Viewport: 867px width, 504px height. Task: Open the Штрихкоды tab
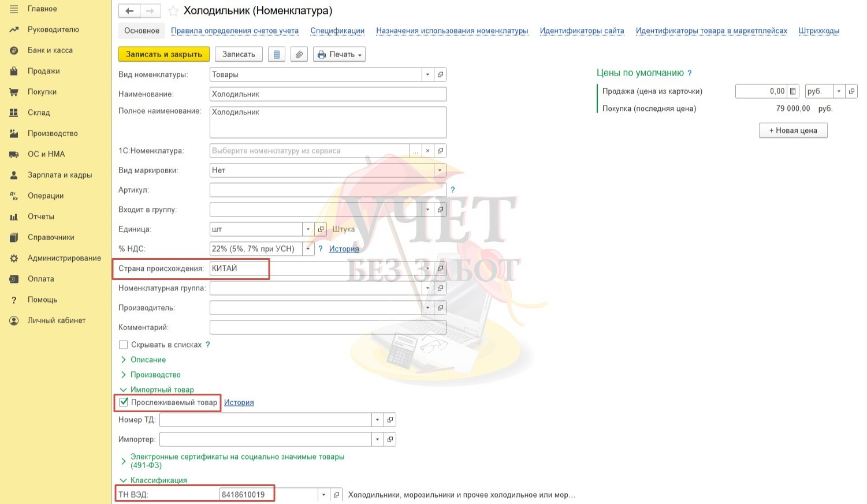[x=818, y=31]
